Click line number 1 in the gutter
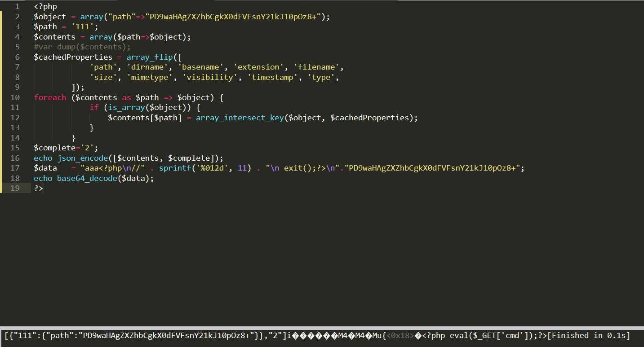Image resolution: width=644 pixels, height=347 pixels. coord(17,7)
